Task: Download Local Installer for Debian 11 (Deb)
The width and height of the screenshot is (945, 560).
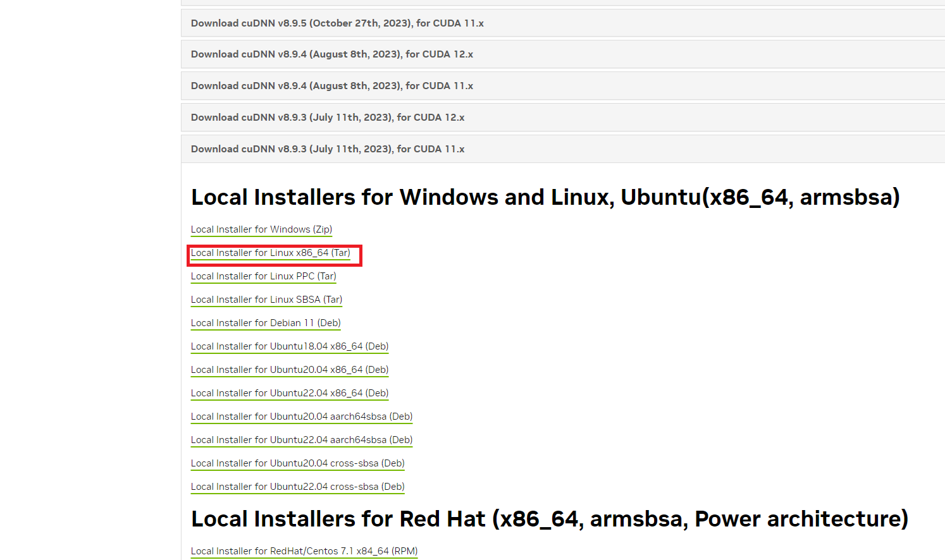Action: coord(266,323)
